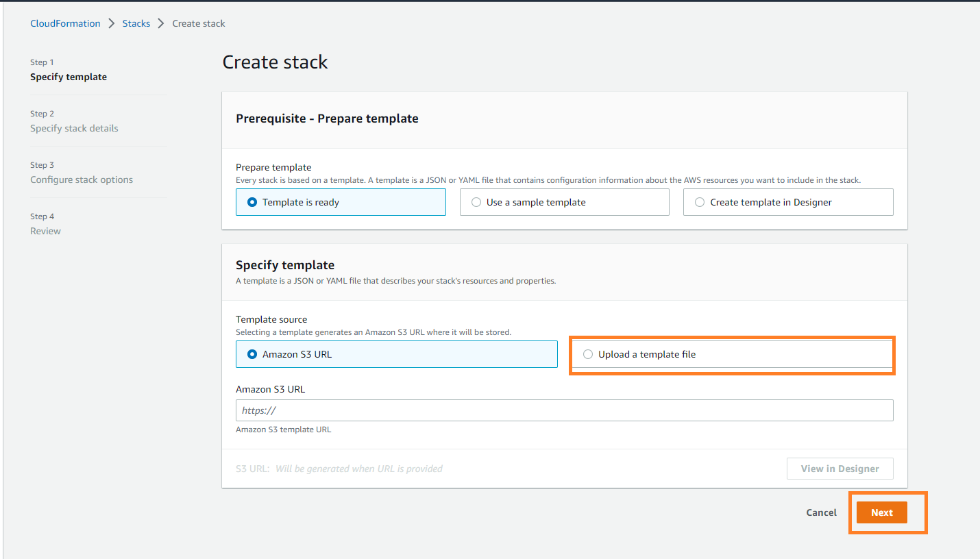Select Create template in Designer option
The width and height of the screenshot is (980, 559).
(788, 202)
